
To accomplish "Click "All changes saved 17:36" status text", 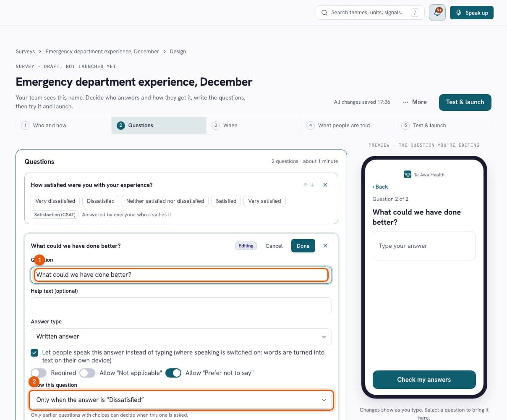I will coord(362,102).
